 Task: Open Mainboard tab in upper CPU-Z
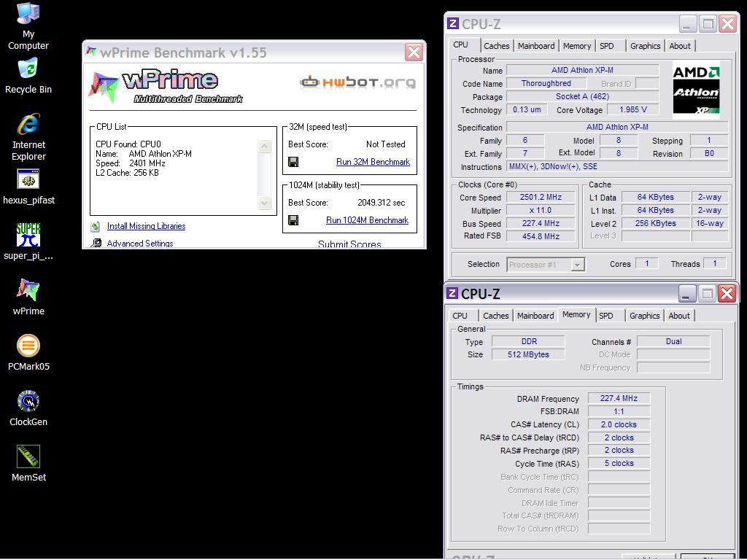pos(536,46)
